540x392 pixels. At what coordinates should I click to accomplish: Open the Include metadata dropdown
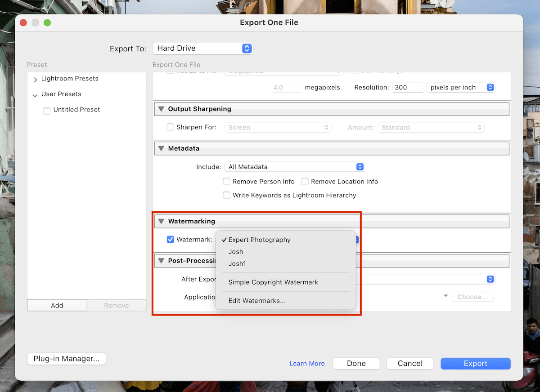coord(294,167)
